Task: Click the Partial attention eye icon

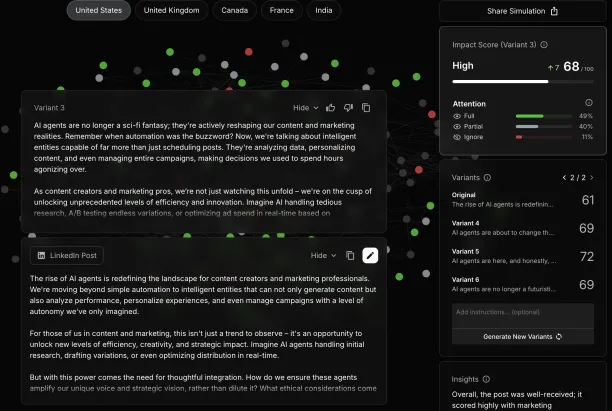Action: click(x=457, y=126)
